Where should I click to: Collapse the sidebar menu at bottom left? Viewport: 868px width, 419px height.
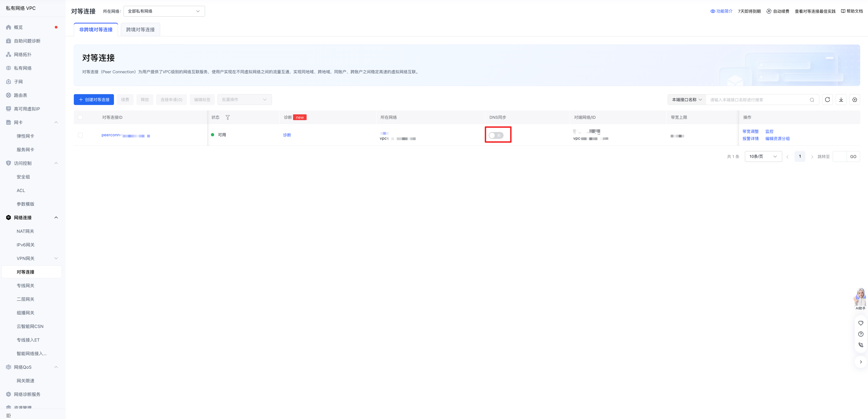tap(9, 415)
